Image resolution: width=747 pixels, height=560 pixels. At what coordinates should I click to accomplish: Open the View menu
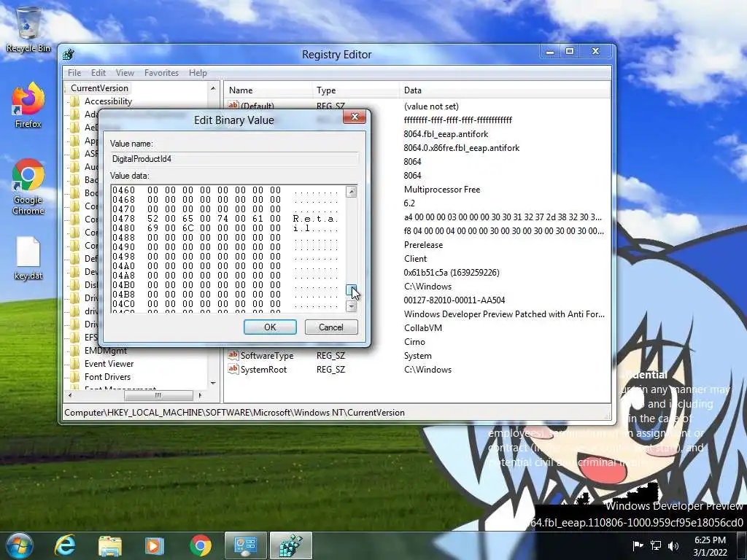125,73
